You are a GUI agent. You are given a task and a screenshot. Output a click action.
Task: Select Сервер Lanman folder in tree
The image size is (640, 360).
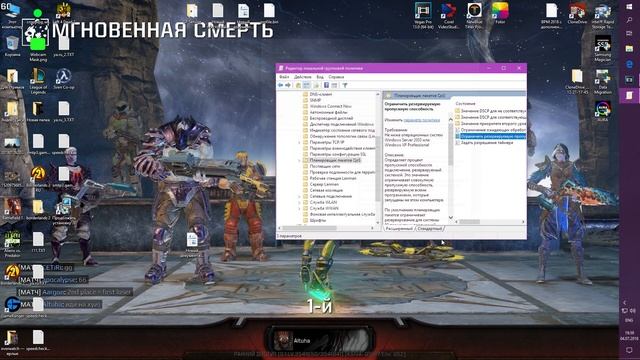point(324,184)
